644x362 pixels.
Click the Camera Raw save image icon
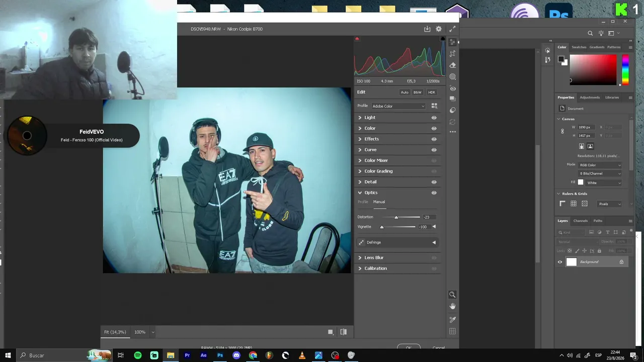[427, 29]
